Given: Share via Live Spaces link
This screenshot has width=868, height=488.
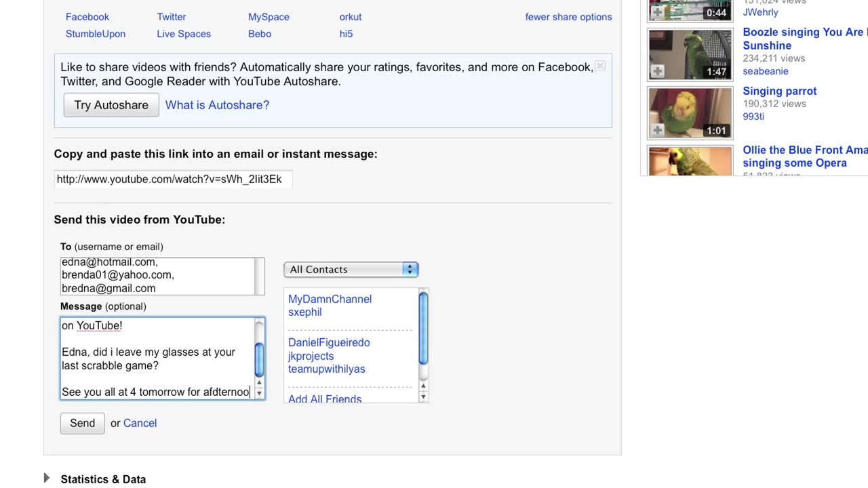Looking at the screenshot, I should pos(183,34).
